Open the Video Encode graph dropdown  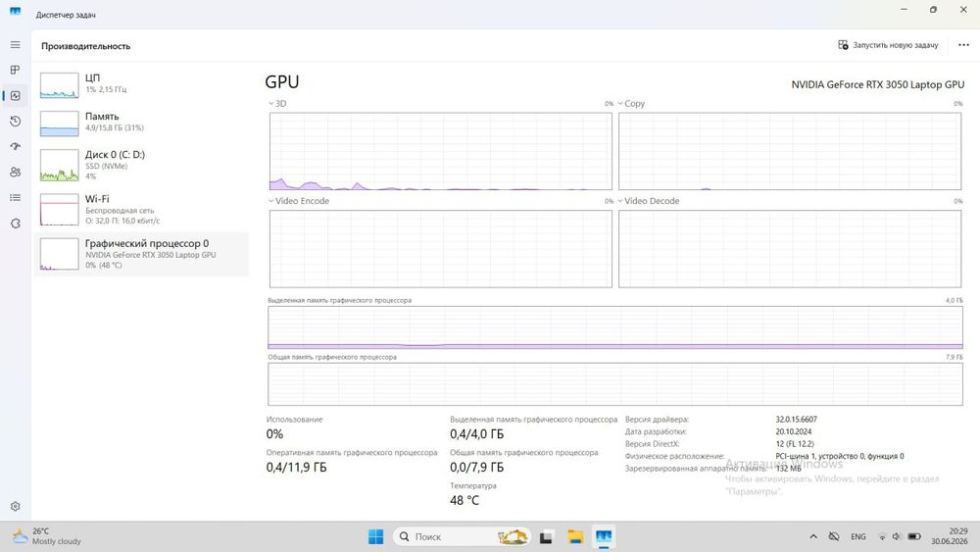point(299,201)
